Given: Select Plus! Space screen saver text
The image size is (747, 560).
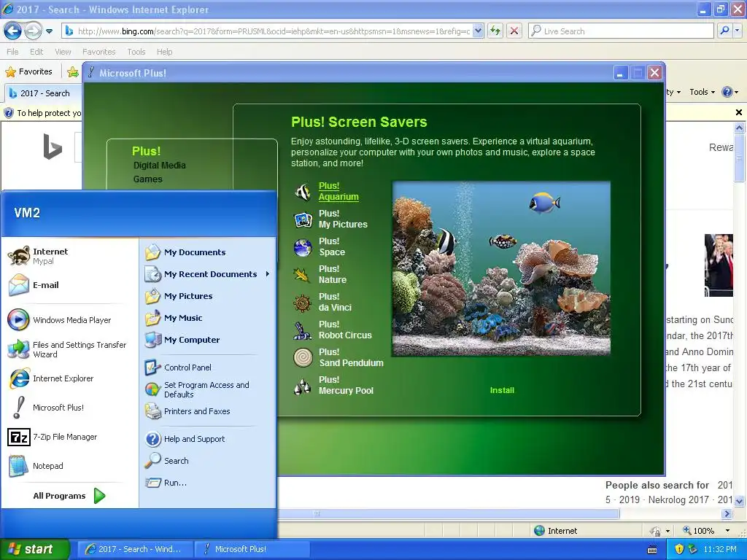Looking at the screenshot, I should [x=332, y=246].
